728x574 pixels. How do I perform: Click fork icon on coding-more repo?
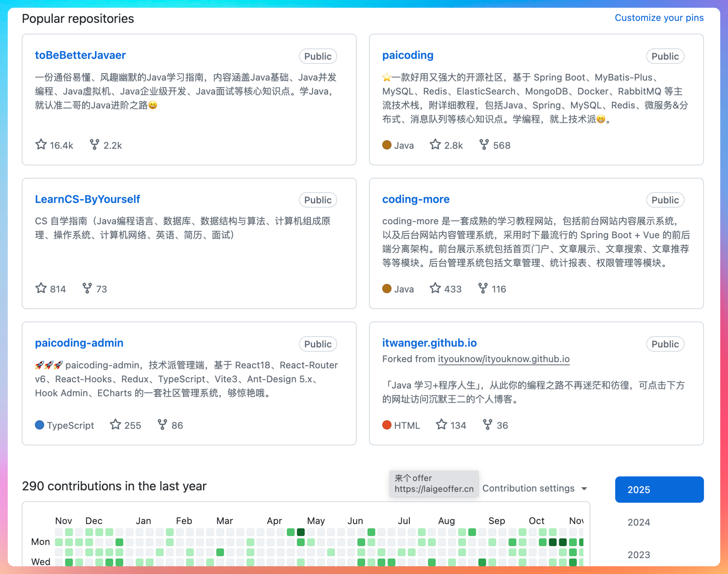483,288
